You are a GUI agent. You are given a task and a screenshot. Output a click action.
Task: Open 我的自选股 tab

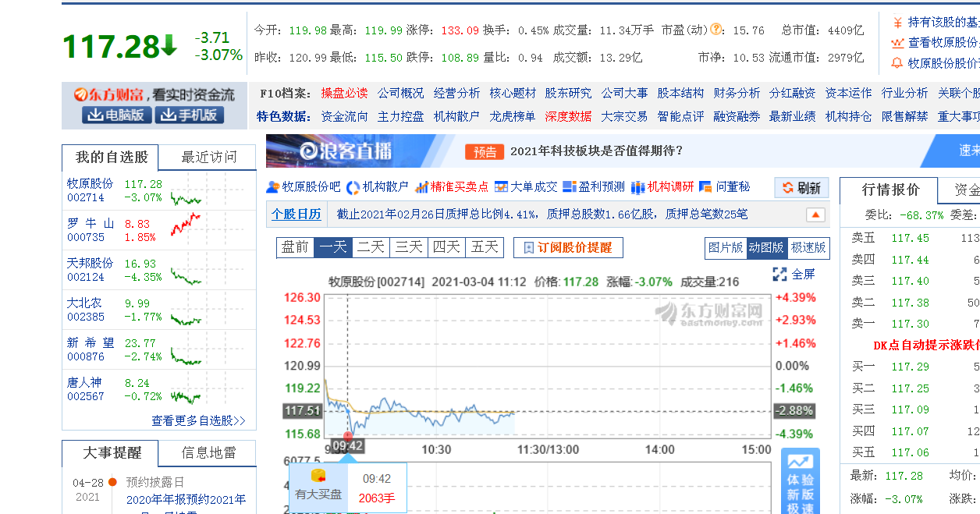111,158
